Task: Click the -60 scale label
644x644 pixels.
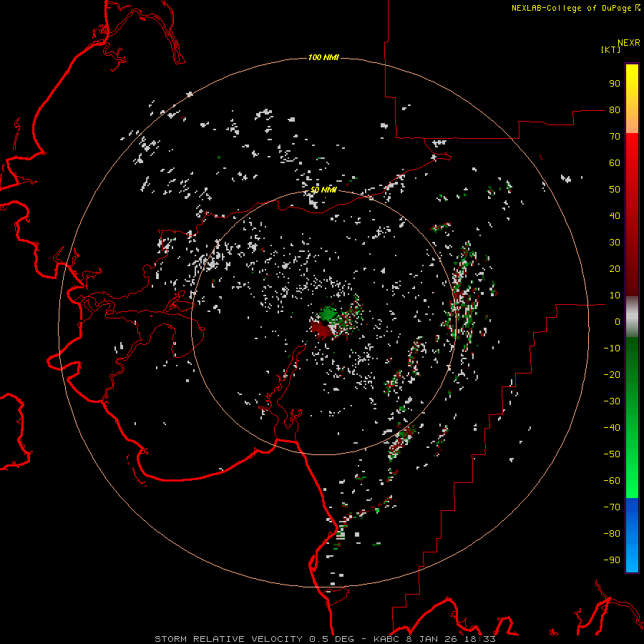Action: pos(612,481)
